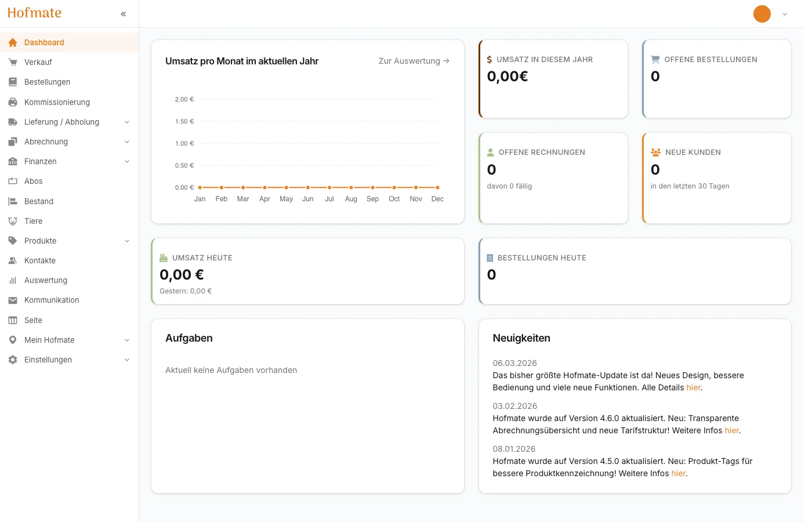Click the Kommunikation envelope icon
This screenshot has height=522, width=812.
click(x=12, y=300)
